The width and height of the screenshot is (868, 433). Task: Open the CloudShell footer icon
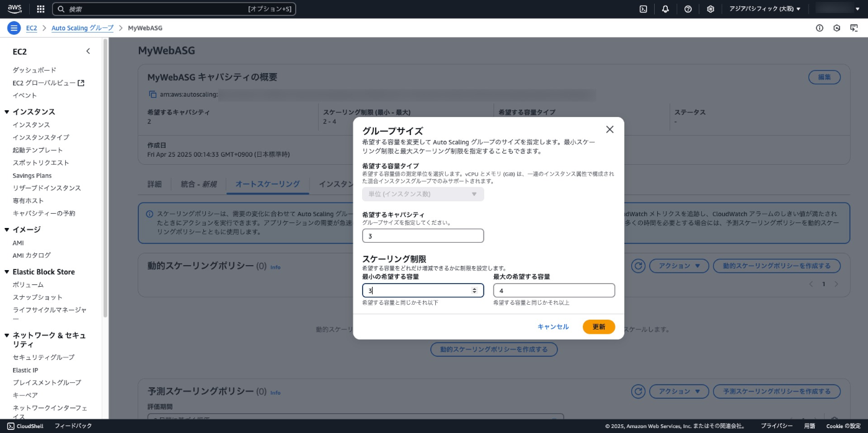(11, 426)
